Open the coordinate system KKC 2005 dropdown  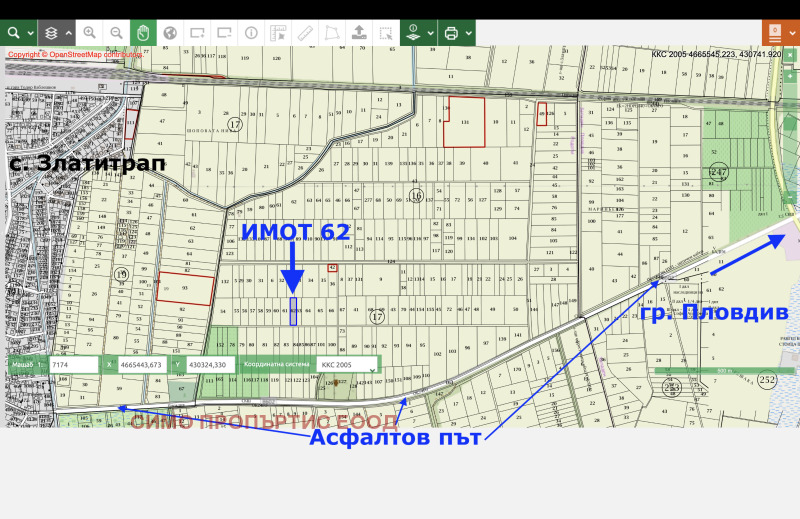tap(347, 365)
